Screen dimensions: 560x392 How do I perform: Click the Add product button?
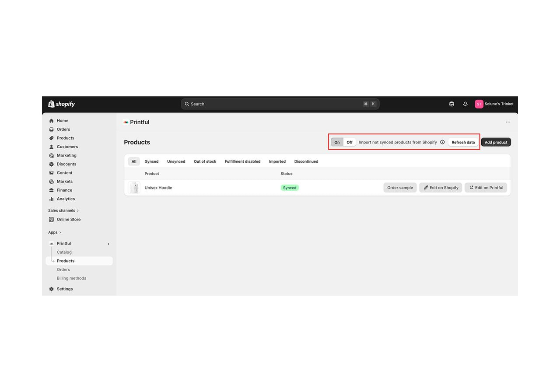click(496, 142)
